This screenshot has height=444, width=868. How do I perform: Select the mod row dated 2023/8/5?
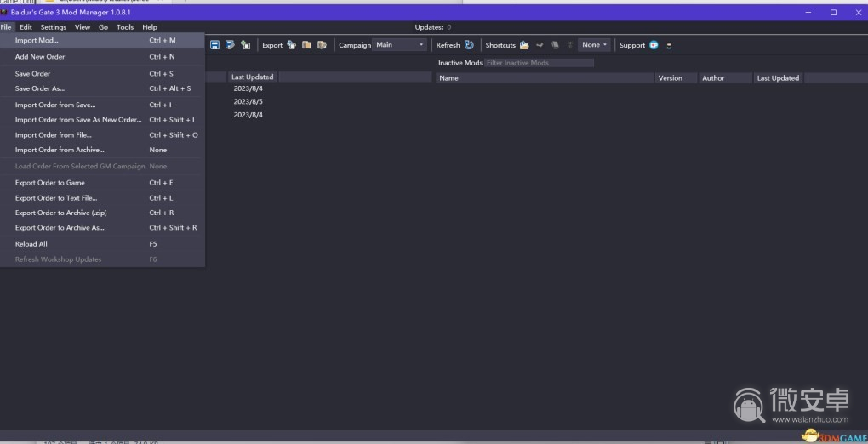click(x=248, y=101)
